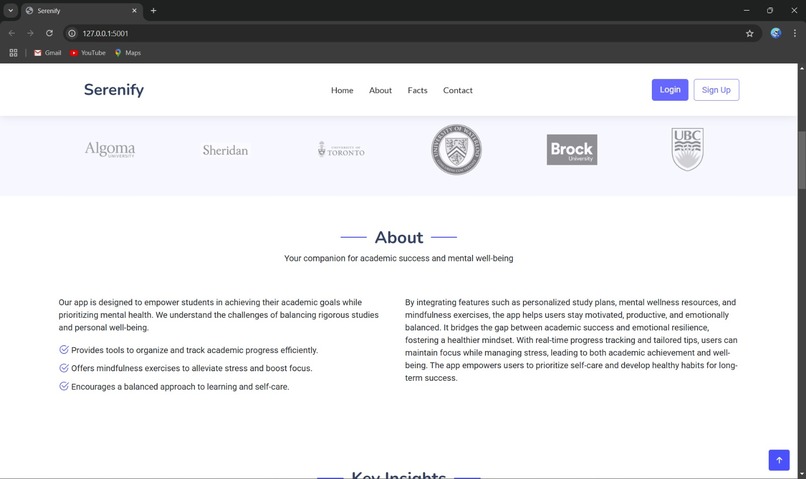
Task: Click the browser forward arrow
Action: 30,33
